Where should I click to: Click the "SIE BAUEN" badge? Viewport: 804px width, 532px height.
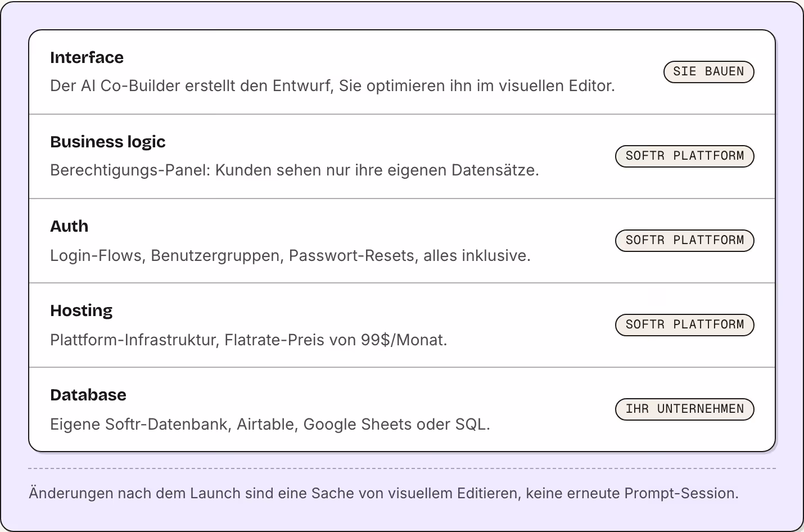pyautogui.click(x=708, y=72)
